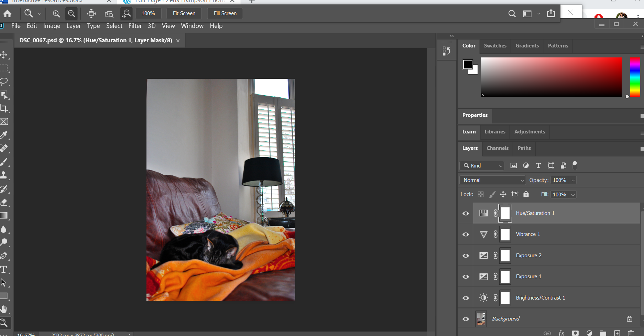Hide the Hue/Saturation 1 layer
644x336 pixels.
(466, 213)
